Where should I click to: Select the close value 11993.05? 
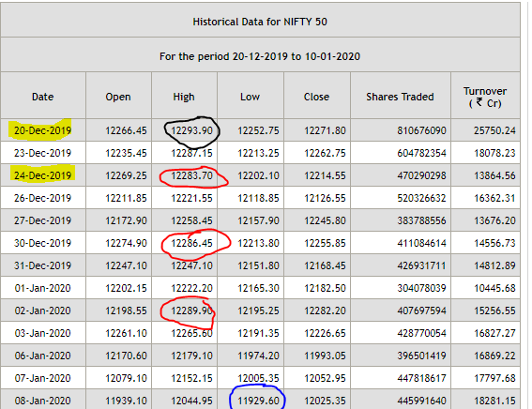point(325,356)
